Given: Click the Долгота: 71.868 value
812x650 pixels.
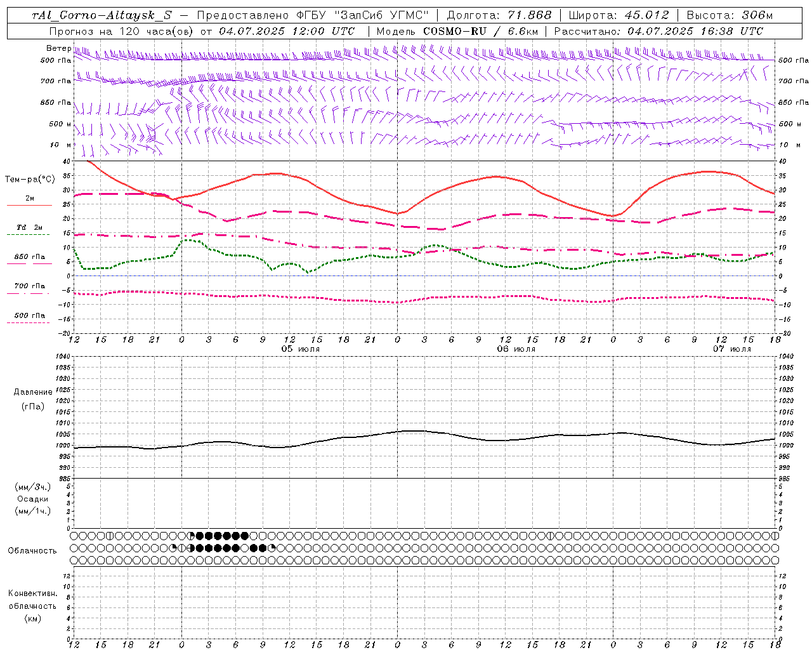Looking at the screenshot, I should pyautogui.click(x=499, y=15).
